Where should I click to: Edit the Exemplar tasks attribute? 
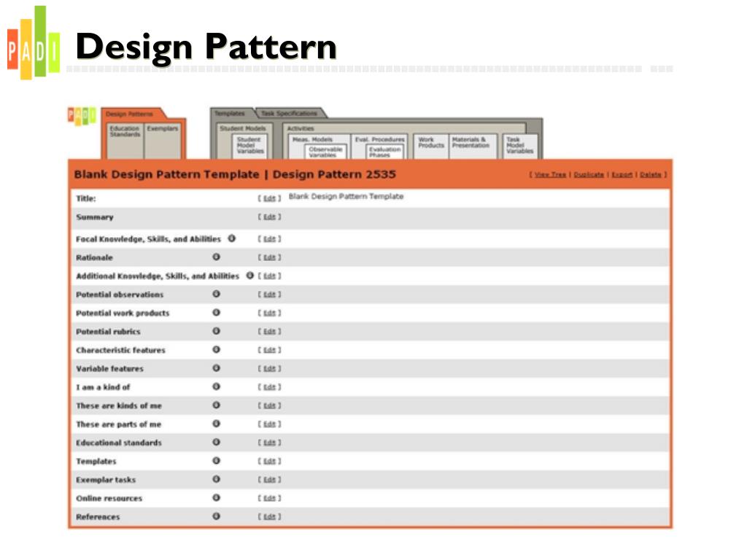[270, 480]
